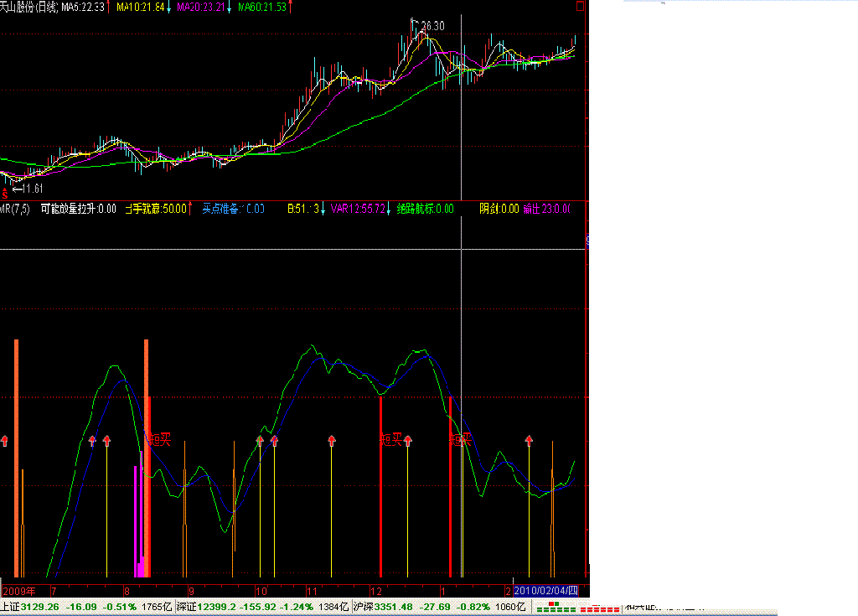Click the 沪深 3351.48 index value
Screen dimensions: 858x616
pos(383,607)
